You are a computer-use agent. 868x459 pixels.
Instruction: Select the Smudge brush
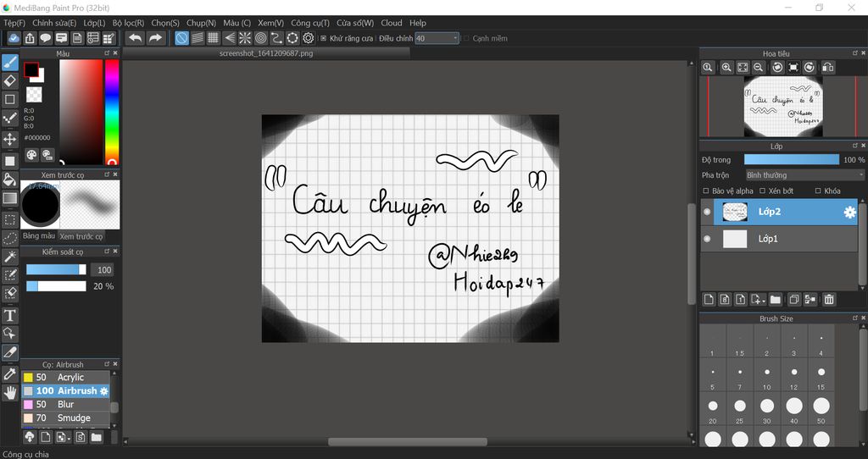tap(65, 418)
